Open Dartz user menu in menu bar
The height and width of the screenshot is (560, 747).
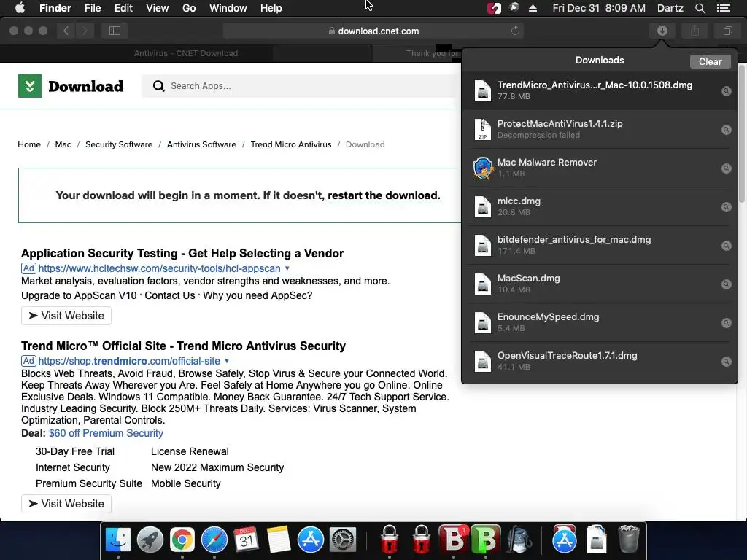coord(670,8)
